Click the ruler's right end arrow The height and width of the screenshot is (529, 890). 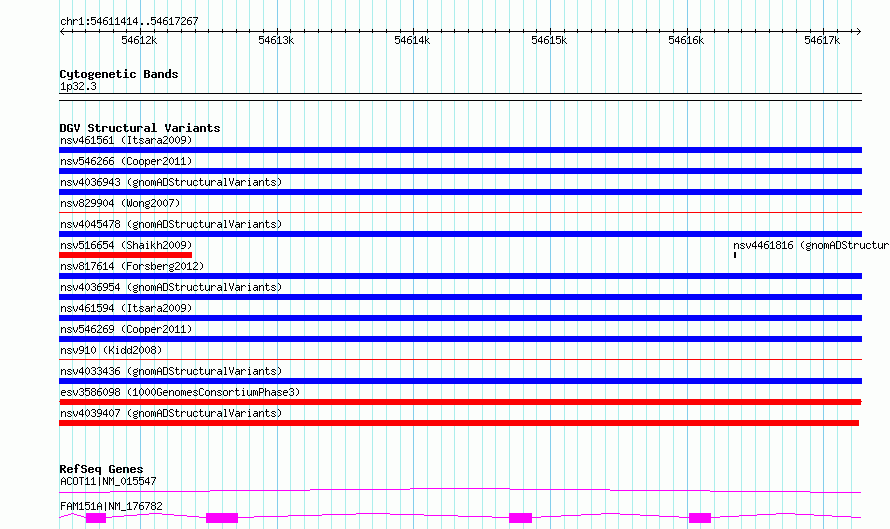tap(859, 31)
